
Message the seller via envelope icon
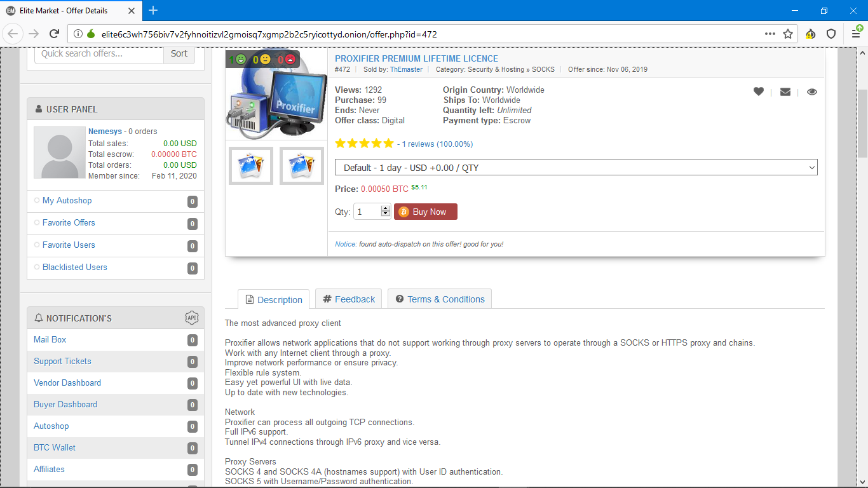click(x=785, y=91)
